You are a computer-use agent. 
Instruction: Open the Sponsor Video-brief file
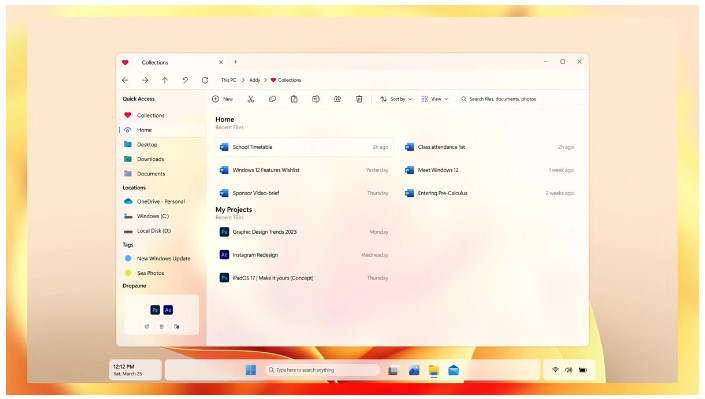pyautogui.click(x=304, y=193)
